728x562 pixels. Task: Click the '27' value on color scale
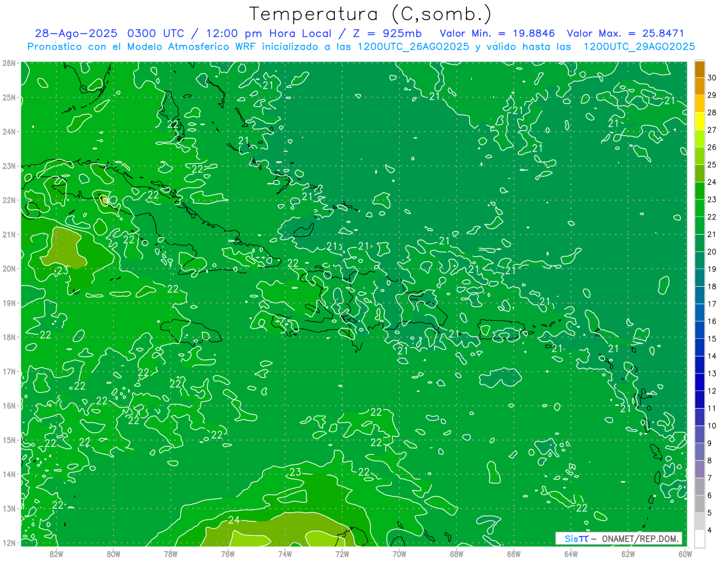pyautogui.click(x=712, y=130)
